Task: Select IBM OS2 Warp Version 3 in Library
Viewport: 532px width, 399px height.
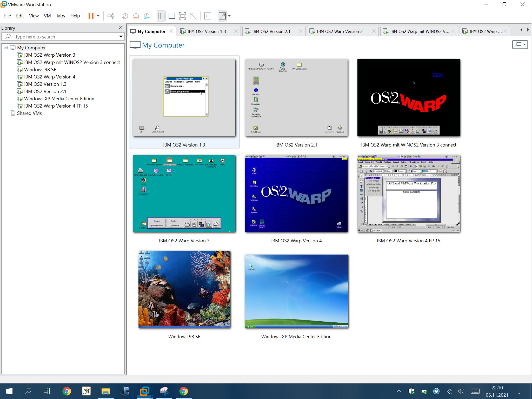Action: pyautogui.click(x=50, y=55)
